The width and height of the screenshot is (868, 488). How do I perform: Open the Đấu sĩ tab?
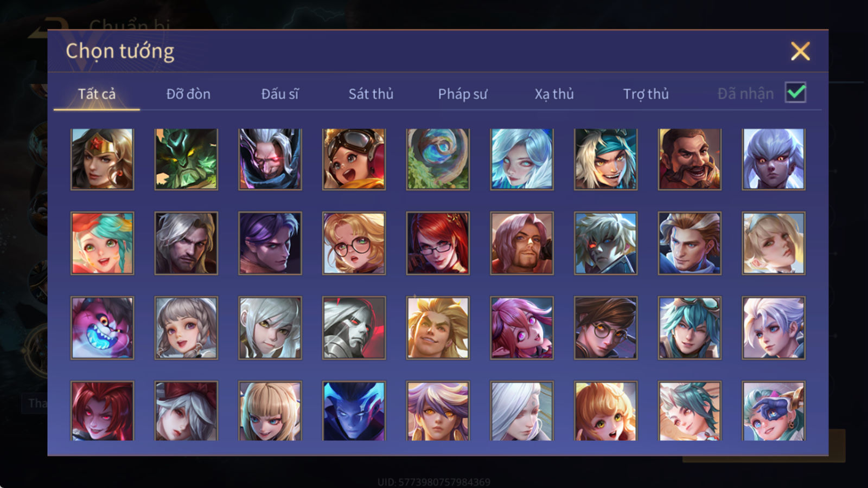click(x=280, y=94)
